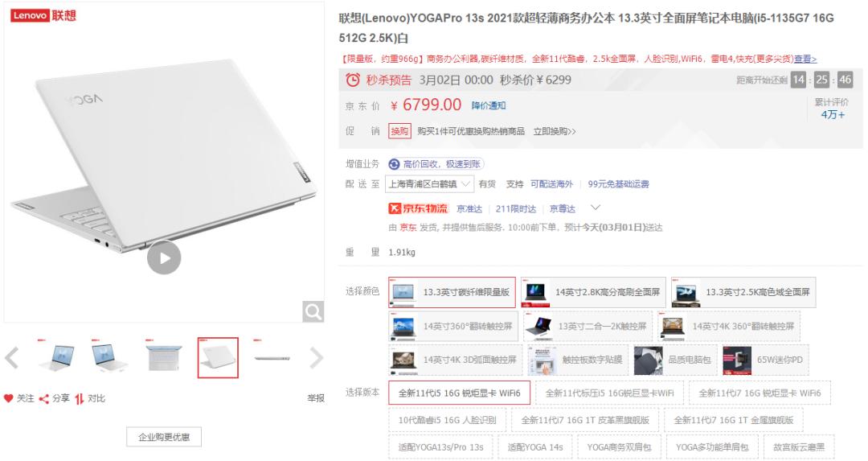
Task: Show previous product thumbnails with left arrow
Action: click(12, 357)
